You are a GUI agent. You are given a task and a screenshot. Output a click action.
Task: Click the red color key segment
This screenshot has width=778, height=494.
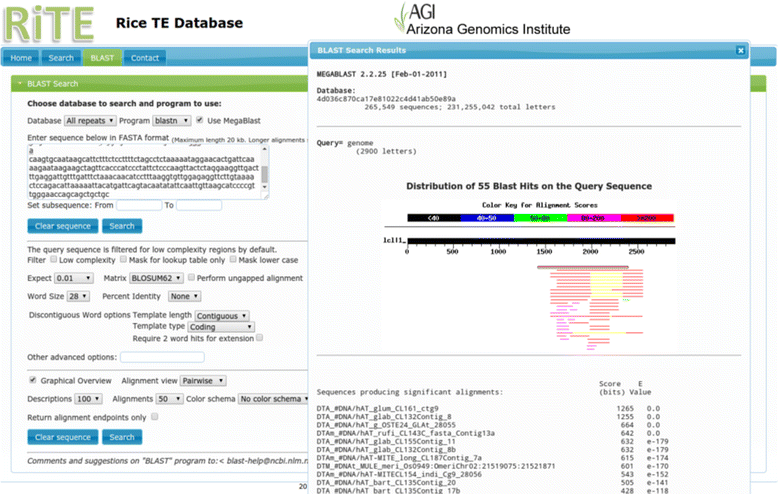pos(649,217)
